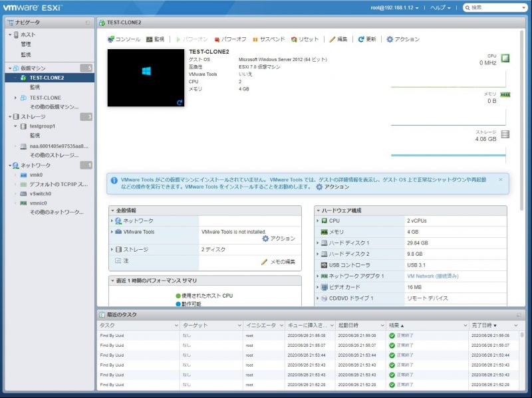Collapse the 直近 1 時間のパフォーマンス サマリ panel
Viewport: 532px width, 398px height.
pos(112,280)
